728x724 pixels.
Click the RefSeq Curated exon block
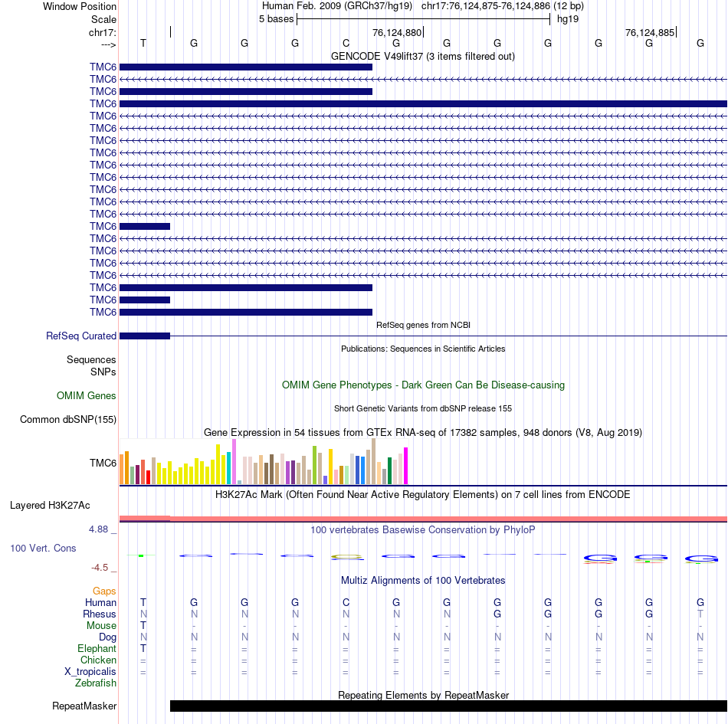[x=145, y=336]
